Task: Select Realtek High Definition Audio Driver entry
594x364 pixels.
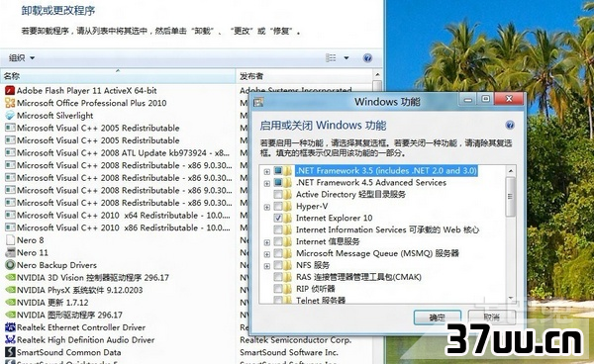Action: click(85, 340)
